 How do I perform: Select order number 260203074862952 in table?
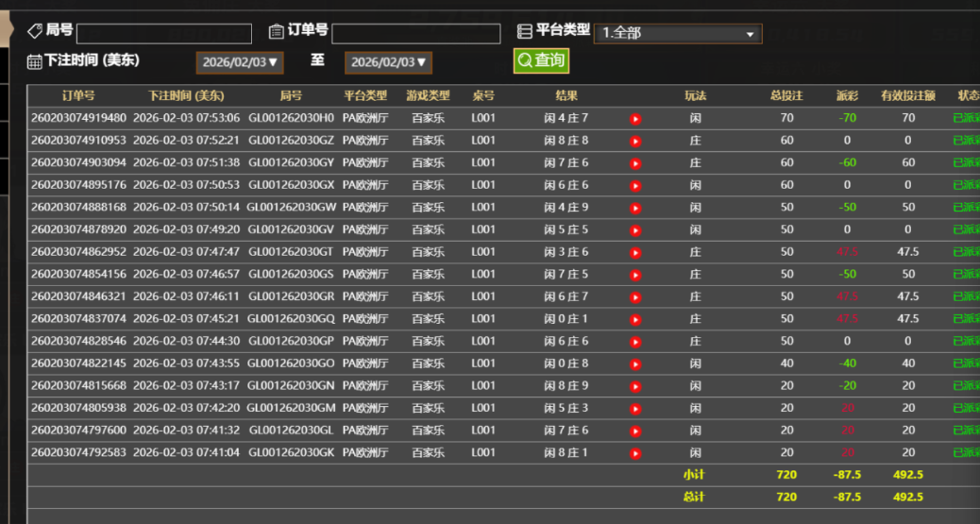tap(78, 252)
